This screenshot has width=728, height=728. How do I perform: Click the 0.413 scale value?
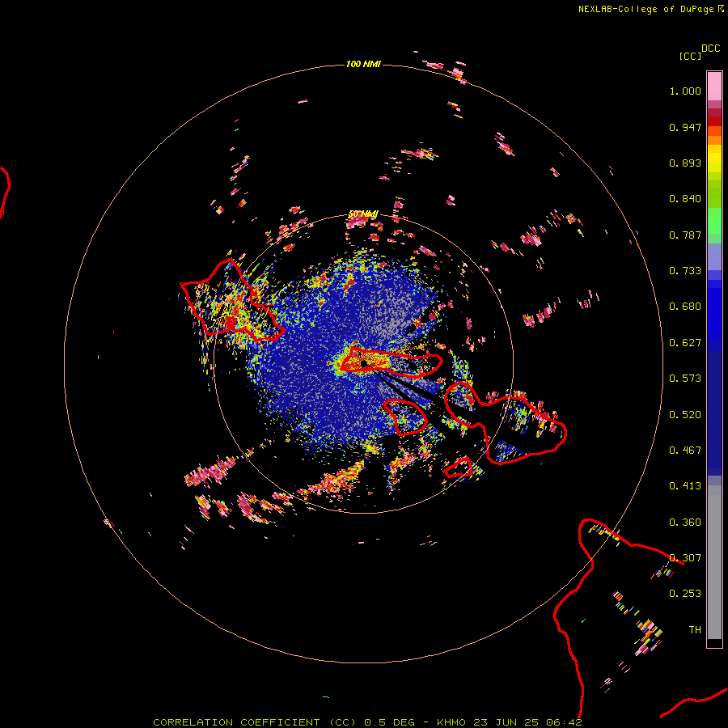[685, 486]
